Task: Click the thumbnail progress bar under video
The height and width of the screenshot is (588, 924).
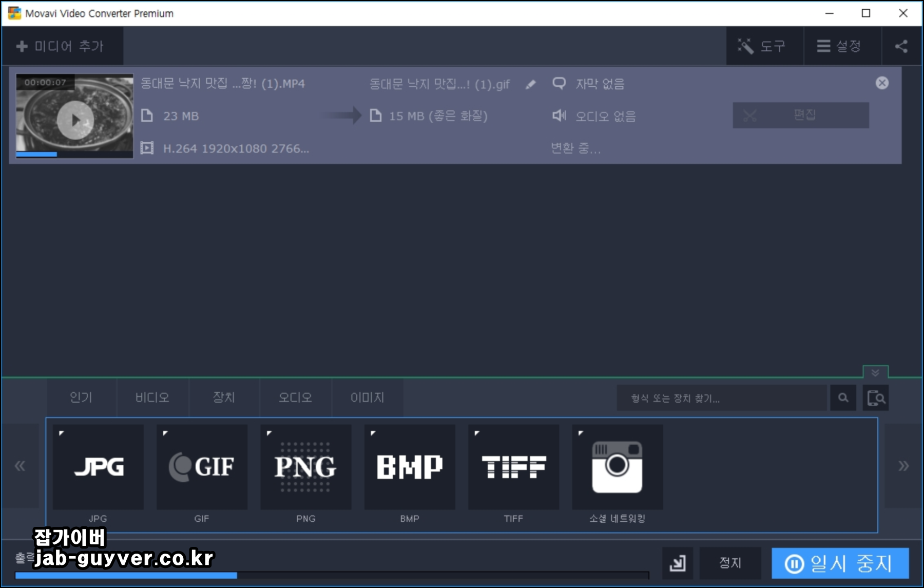Action: tap(74, 154)
